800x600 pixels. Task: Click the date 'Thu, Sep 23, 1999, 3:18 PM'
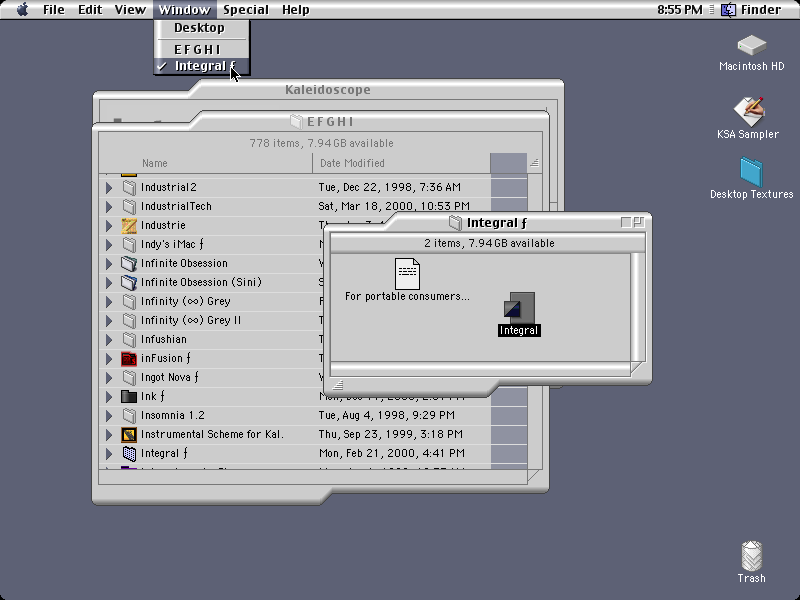click(391, 434)
